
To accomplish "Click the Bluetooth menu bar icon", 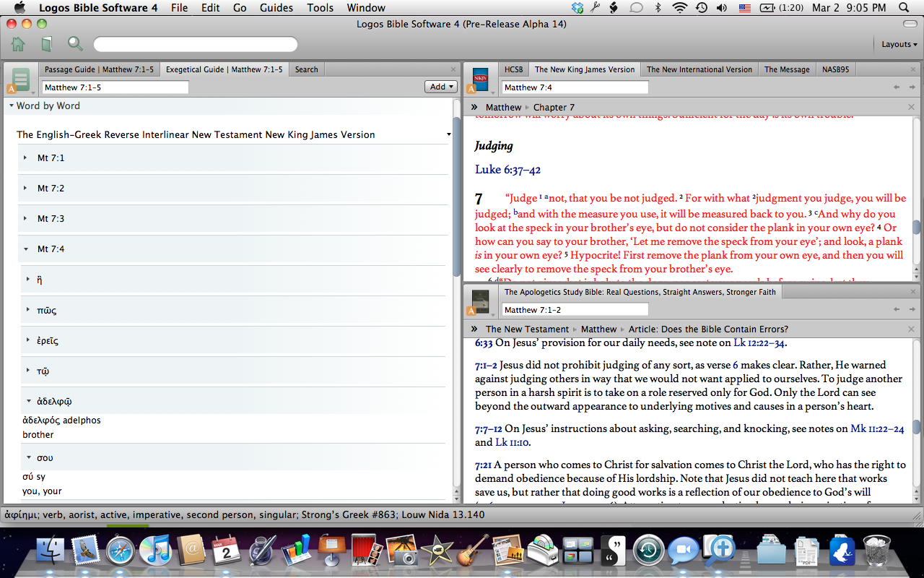I will (x=658, y=8).
